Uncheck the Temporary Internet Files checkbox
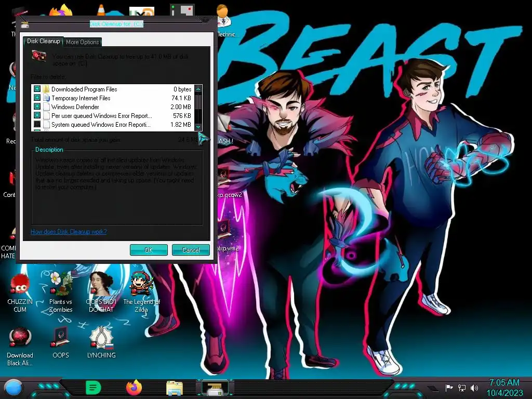The image size is (532, 399). (37, 98)
